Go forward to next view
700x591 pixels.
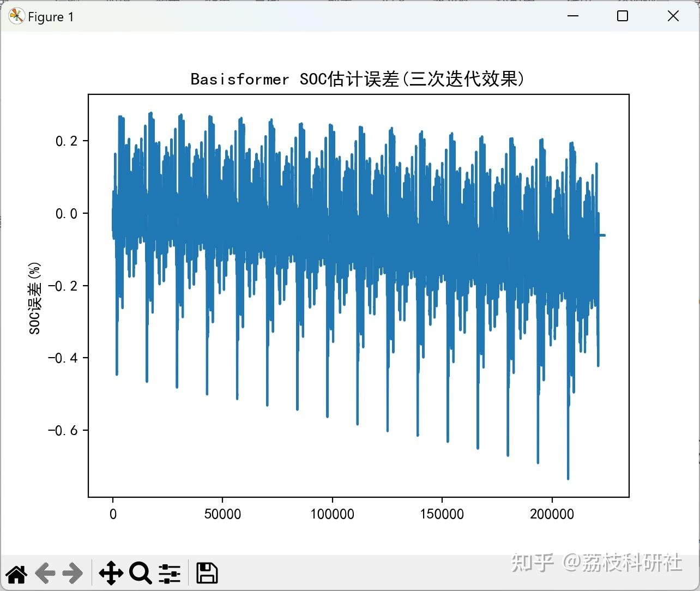(74, 573)
